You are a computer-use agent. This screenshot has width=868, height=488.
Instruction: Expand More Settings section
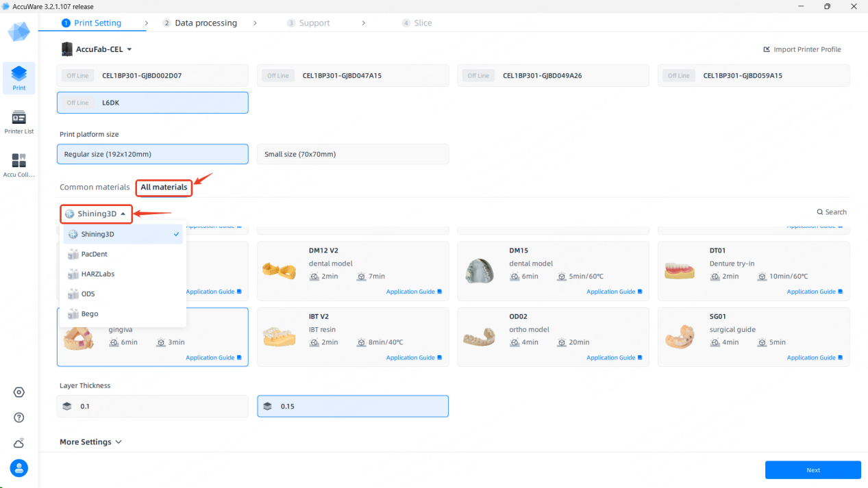pos(90,442)
